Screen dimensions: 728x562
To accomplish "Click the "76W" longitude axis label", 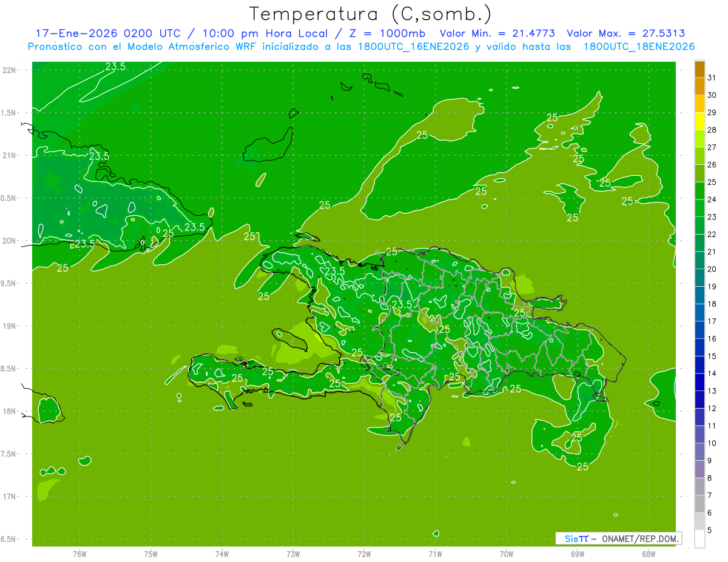I will (x=79, y=554).
